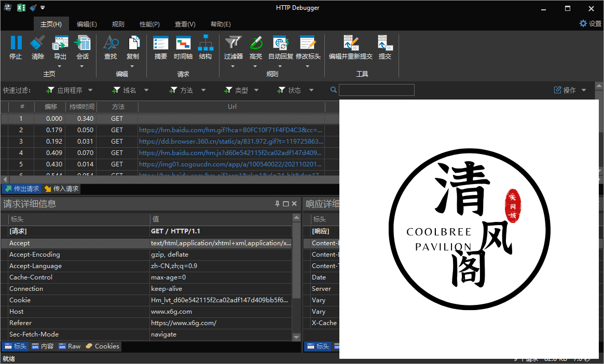The height and width of the screenshot is (364, 604).
Task: Click request headers scrollbar down arrow
Action: point(296,337)
